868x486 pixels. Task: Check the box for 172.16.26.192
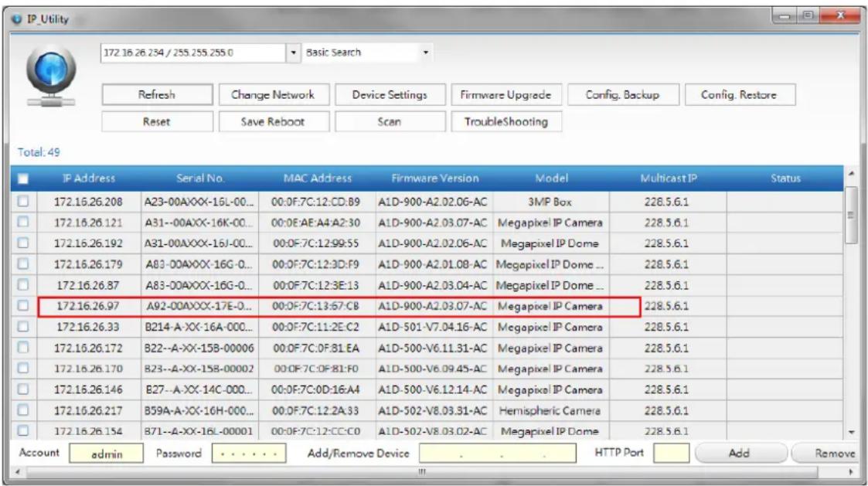click(23, 243)
